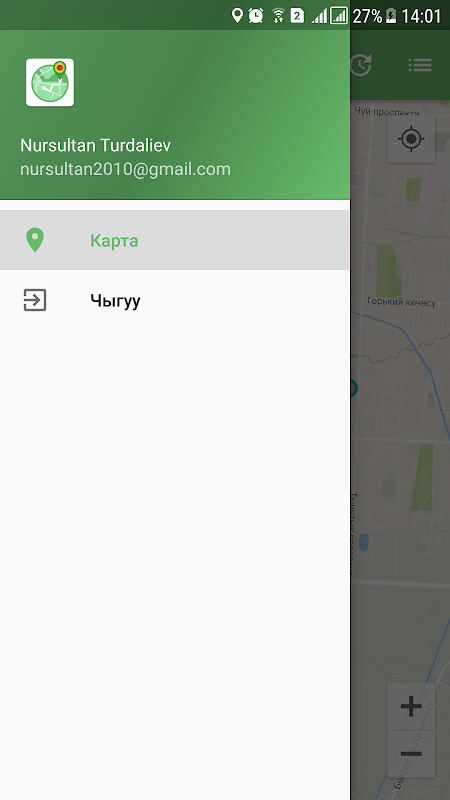Tap the Nursultan Turdaliev account name

95,145
